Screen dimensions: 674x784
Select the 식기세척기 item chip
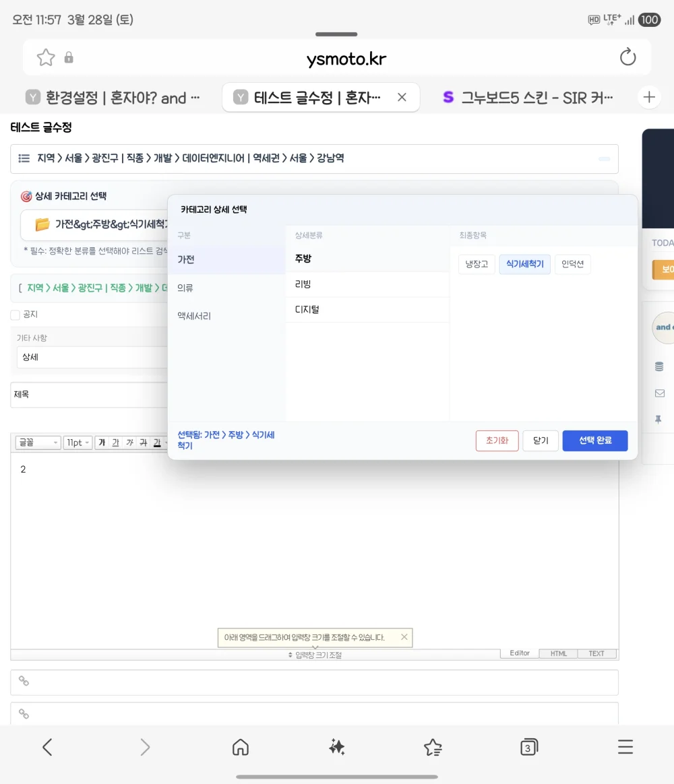(x=525, y=264)
